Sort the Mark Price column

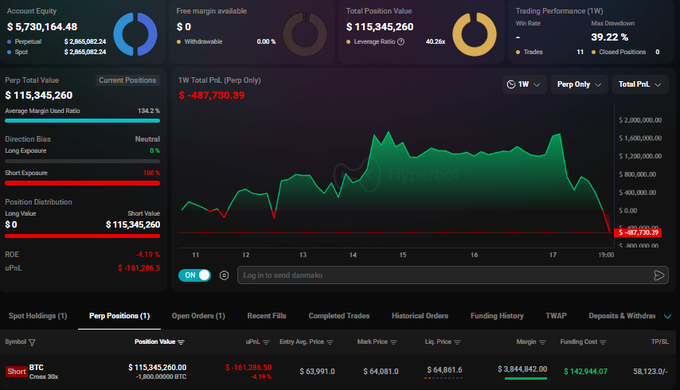pos(394,342)
